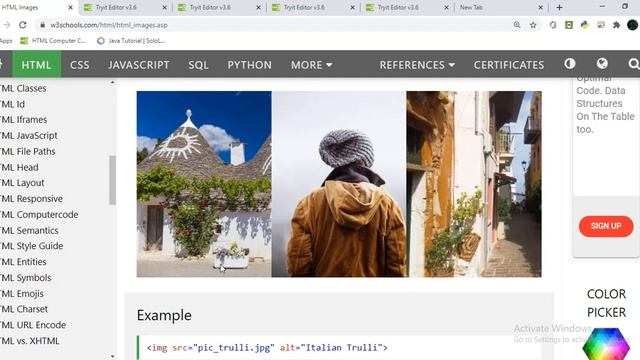Open the CERTIFICATES page
Viewport: 640px width, 360px height.
tap(509, 64)
